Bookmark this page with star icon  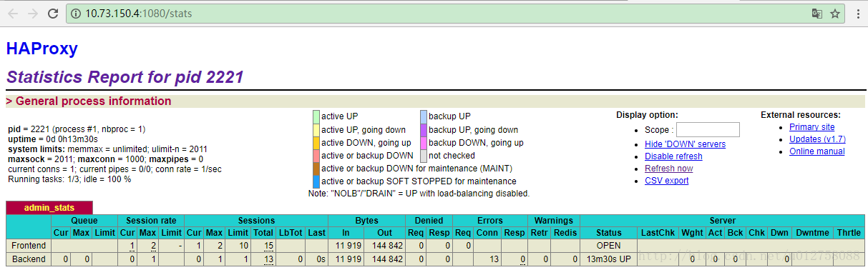[x=834, y=14]
